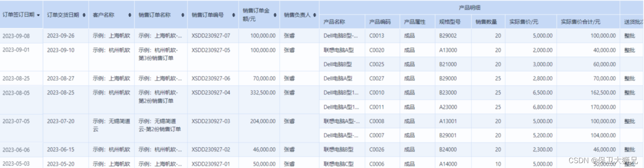Click order name 无锡简道云-第2份销售订单
The width and height of the screenshot is (644, 168).
click(159, 125)
